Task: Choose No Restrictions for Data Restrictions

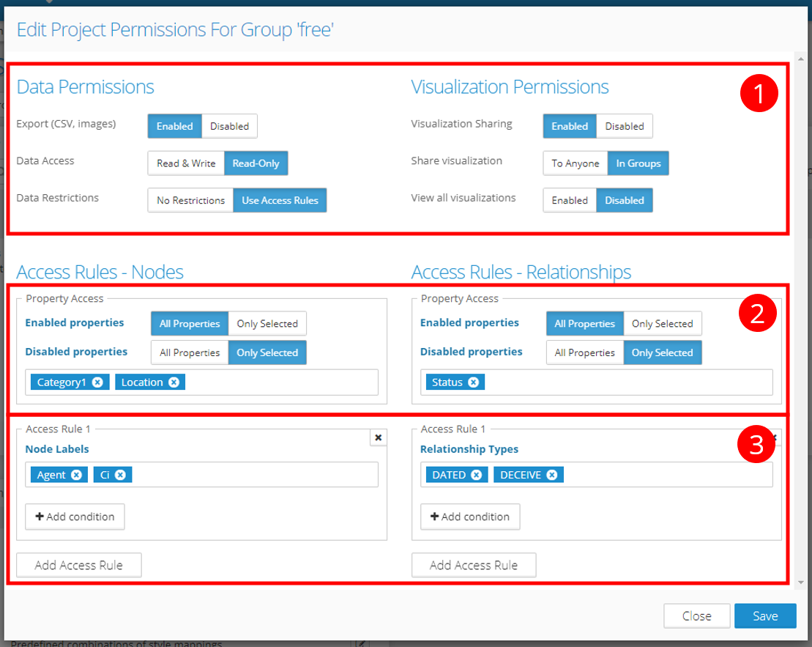Action: tap(190, 200)
